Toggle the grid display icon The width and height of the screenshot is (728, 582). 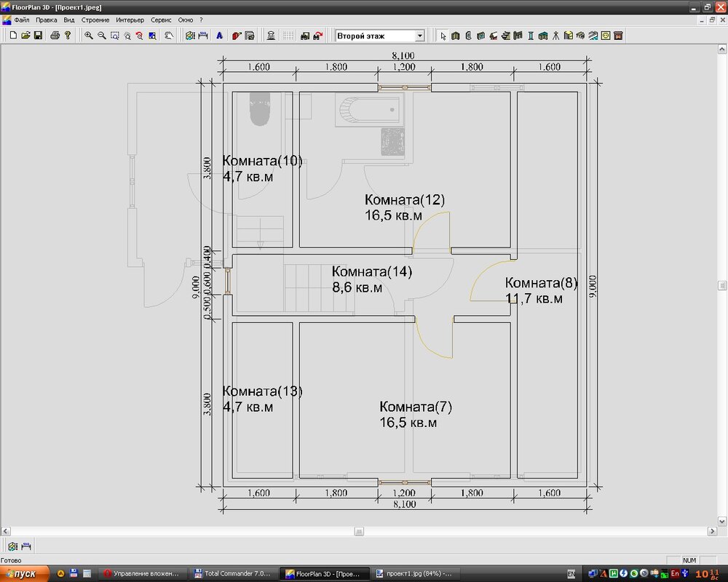(x=288, y=36)
